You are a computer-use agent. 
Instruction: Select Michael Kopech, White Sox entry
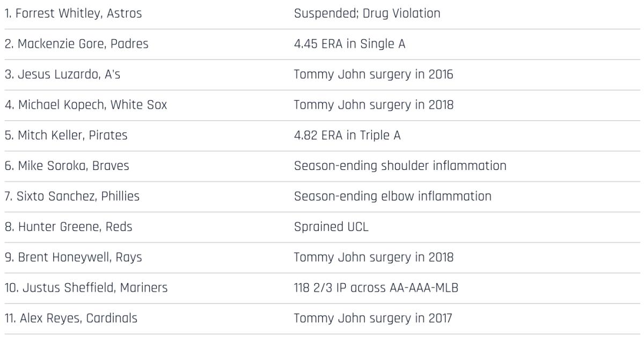(86, 105)
